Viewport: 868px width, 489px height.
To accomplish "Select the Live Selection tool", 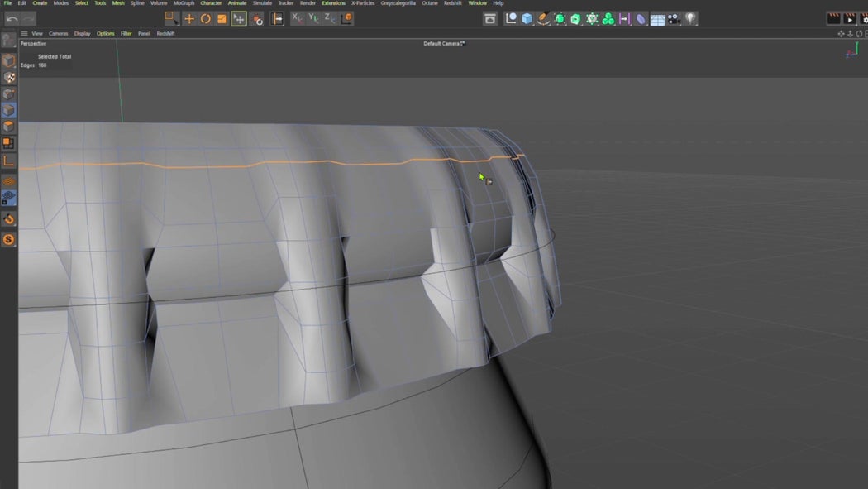I will (171, 18).
